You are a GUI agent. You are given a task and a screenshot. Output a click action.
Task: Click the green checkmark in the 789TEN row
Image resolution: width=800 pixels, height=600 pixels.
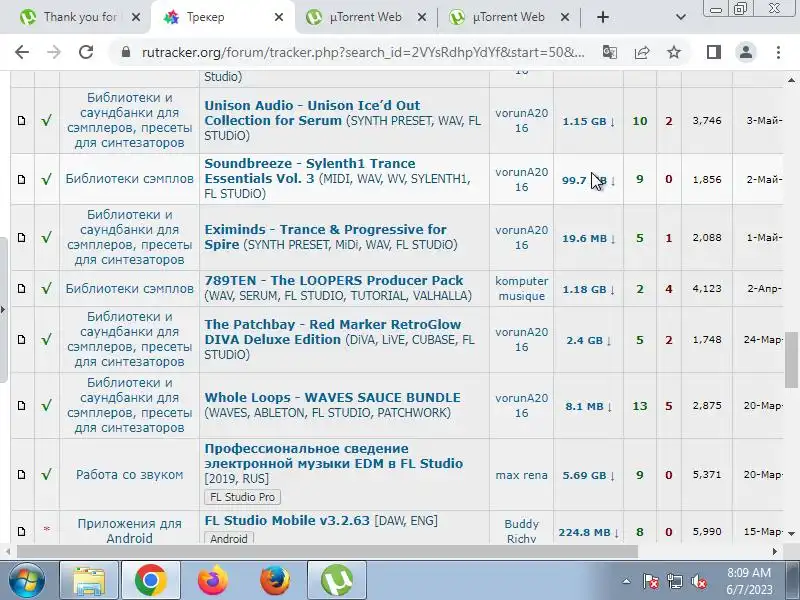click(46, 288)
